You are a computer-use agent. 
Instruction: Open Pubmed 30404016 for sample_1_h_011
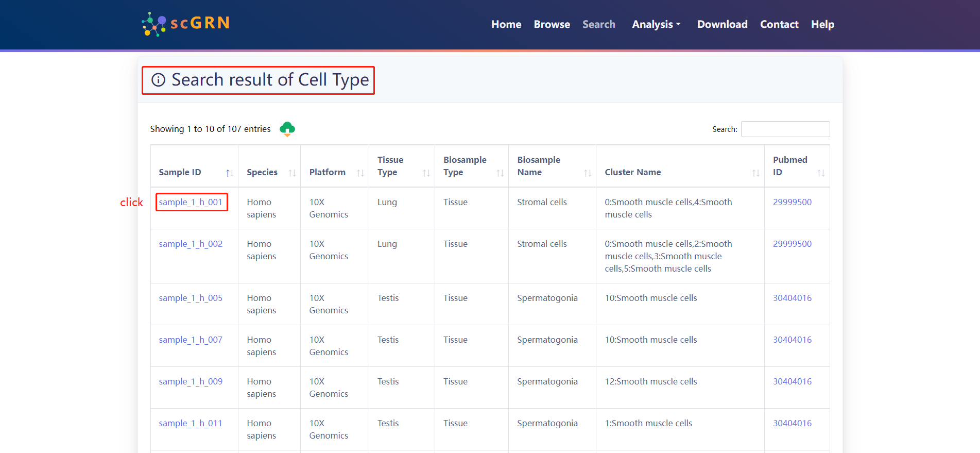792,423
